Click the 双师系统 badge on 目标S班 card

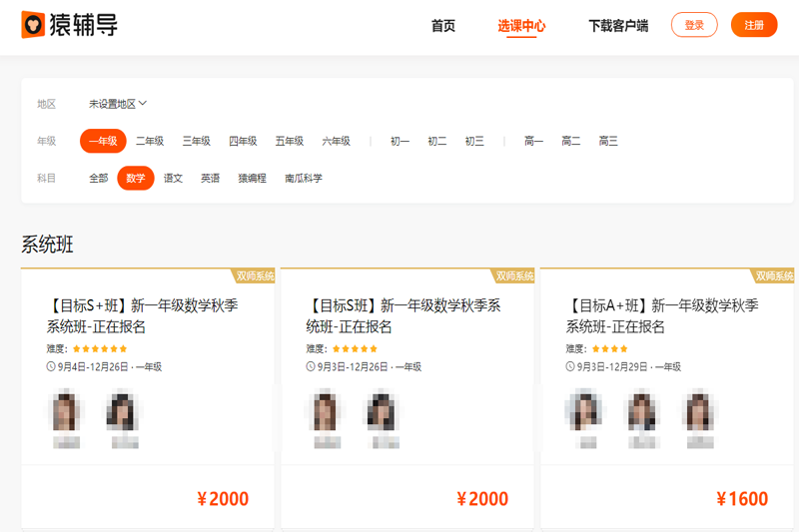514,276
